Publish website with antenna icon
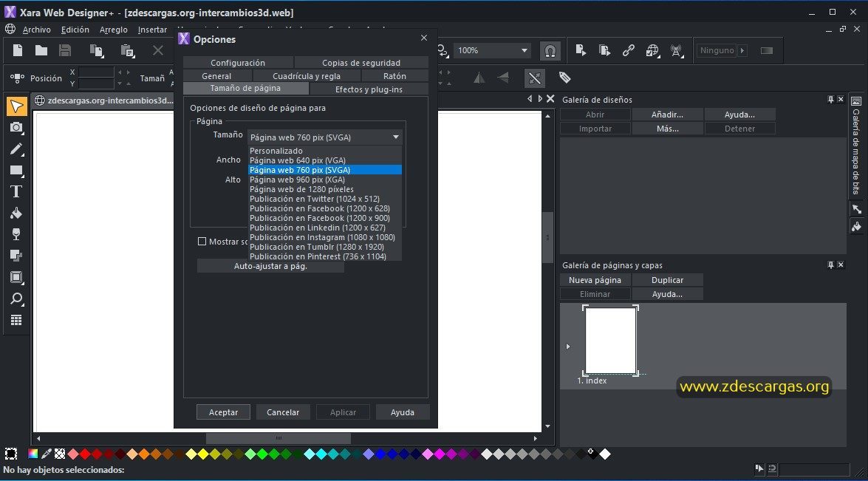This screenshot has width=868, height=481. 677,51
